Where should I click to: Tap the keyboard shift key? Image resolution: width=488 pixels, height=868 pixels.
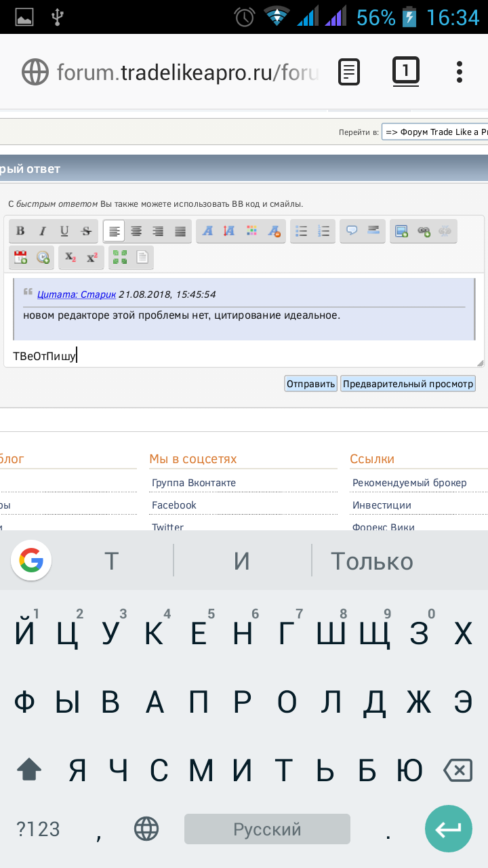29,770
